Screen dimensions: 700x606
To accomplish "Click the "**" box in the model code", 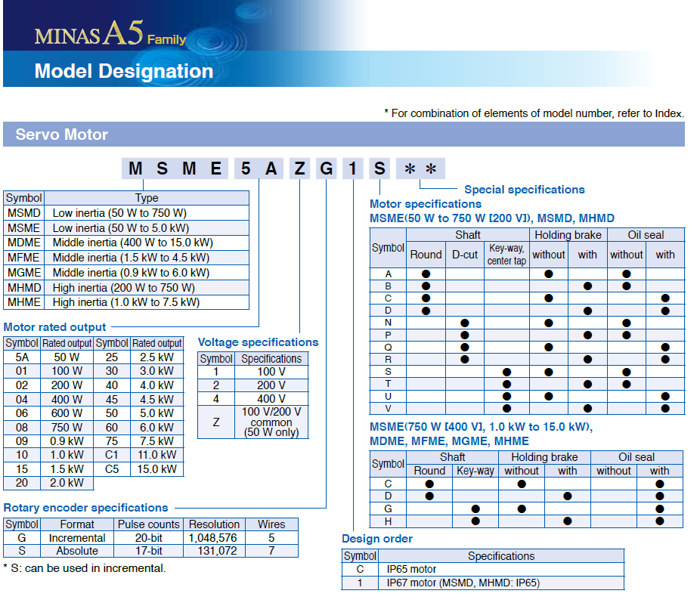I will tap(420, 169).
